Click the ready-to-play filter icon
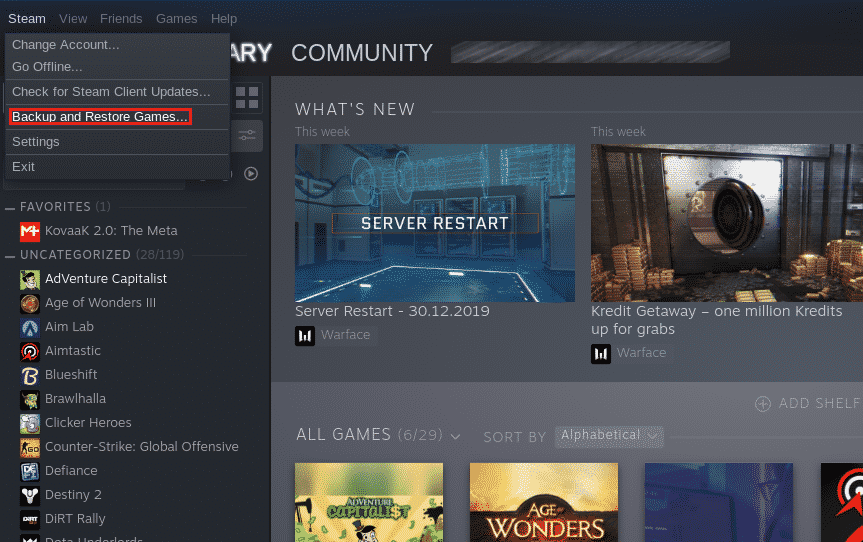 pos(251,174)
